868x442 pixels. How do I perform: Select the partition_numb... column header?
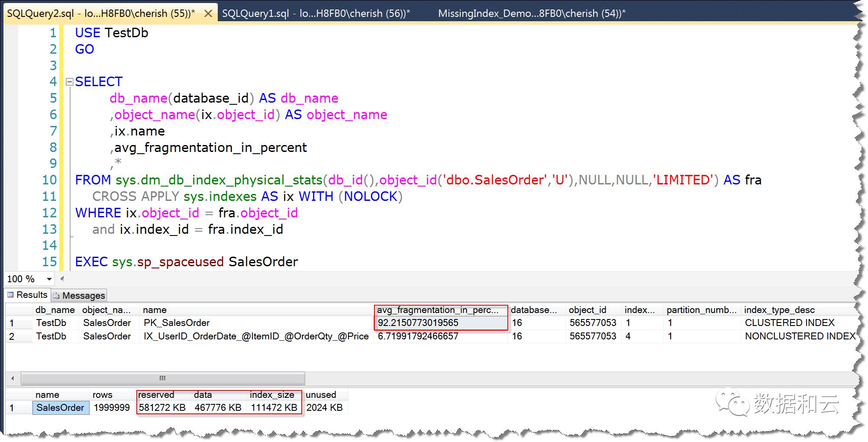[702, 310]
